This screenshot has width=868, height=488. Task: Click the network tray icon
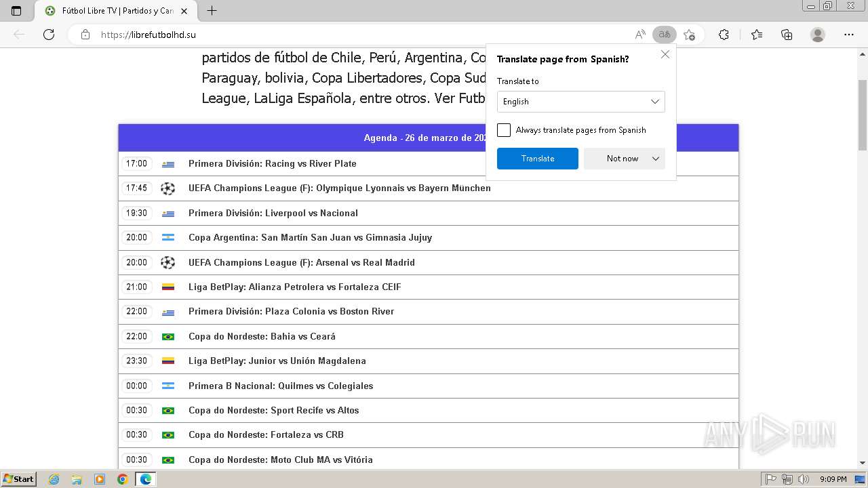[x=787, y=479]
